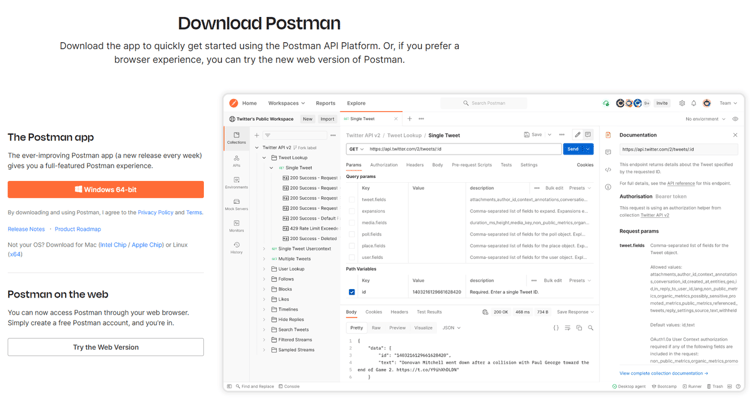Click the Postman logo in the app header
750x400 pixels.
pos(233,103)
